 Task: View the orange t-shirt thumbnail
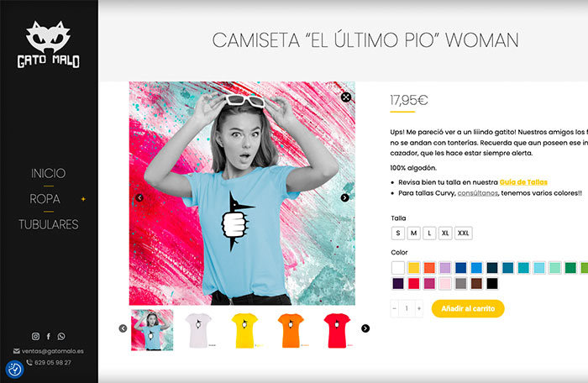coord(291,330)
